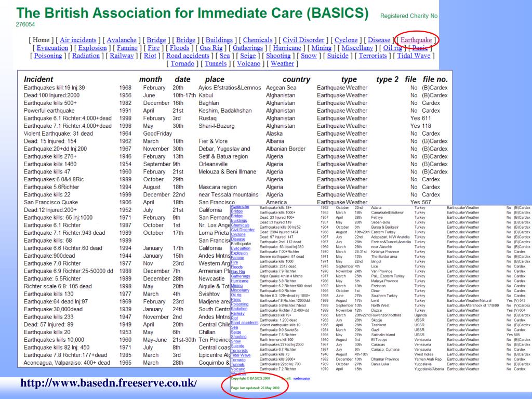Open the Evacuation link in top navigation
The height and width of the screenshot is (399, 532).
pos(52,48)
